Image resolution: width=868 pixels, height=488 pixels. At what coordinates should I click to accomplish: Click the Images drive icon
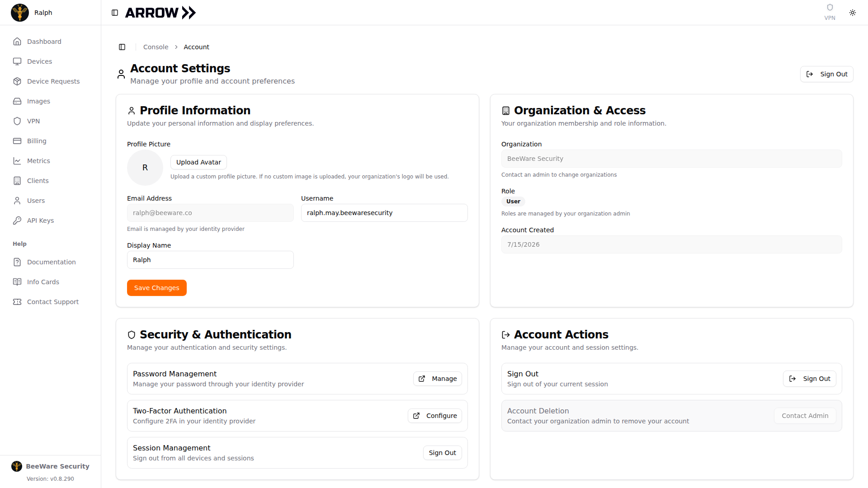(x=17, y=101)
